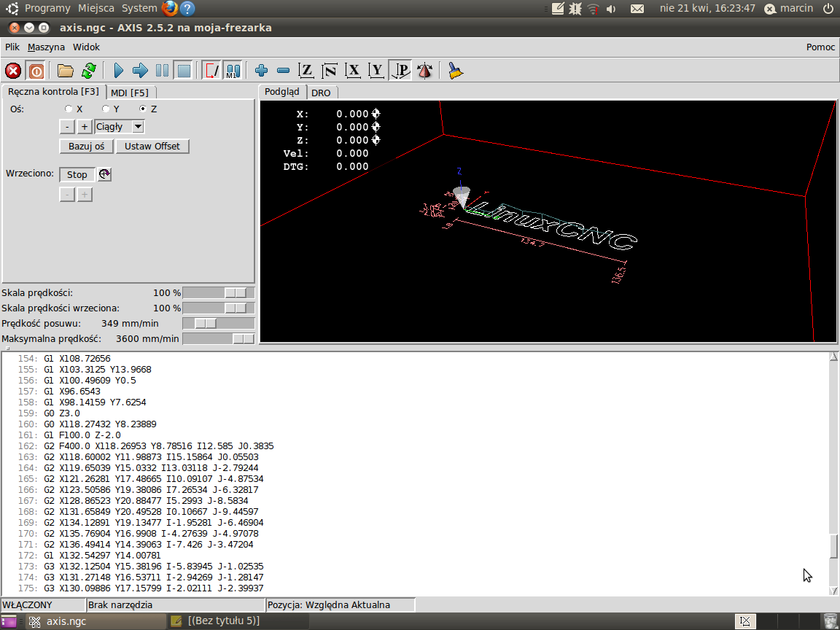Screen dimensions: 840x630
Task: Run the loaded program
Action: [x=118, y=71]
